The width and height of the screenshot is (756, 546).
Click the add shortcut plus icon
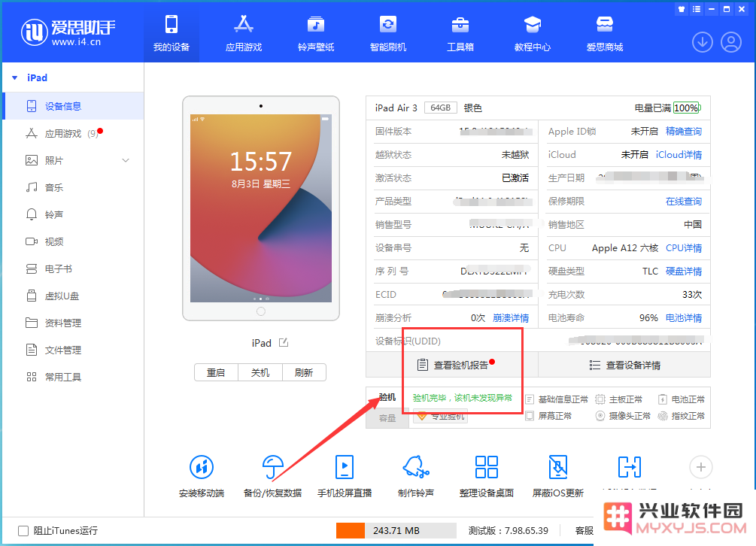point(700,467)
